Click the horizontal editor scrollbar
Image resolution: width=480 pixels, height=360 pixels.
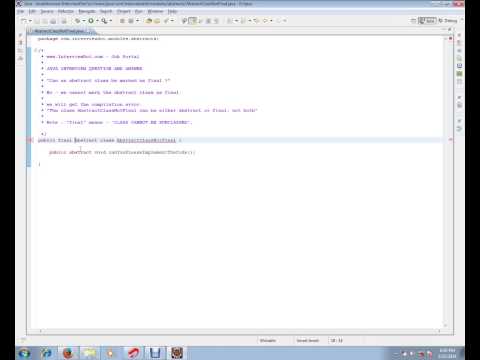point(240,331)
